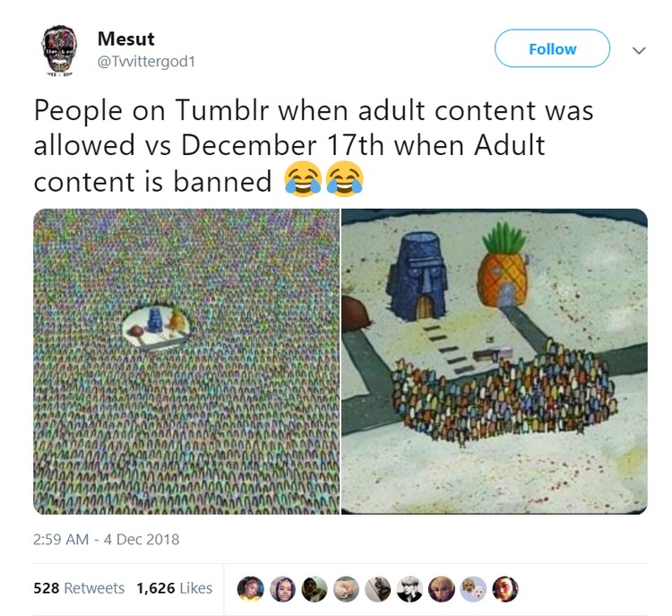The image size is (672, 616).
Task: Click the first liker avatar with yellow top
Action: (x=251, y=588)
